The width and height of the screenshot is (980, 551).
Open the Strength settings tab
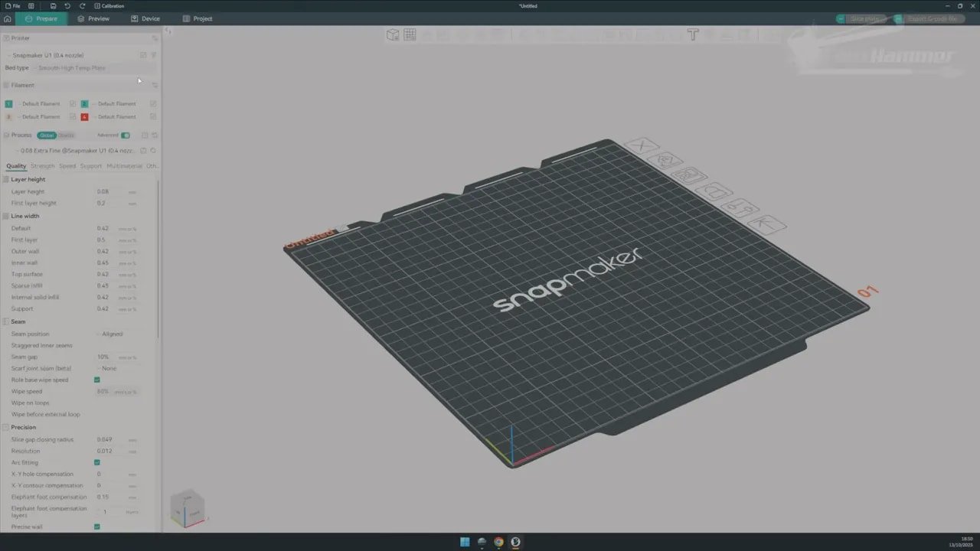tap(43, 166)
